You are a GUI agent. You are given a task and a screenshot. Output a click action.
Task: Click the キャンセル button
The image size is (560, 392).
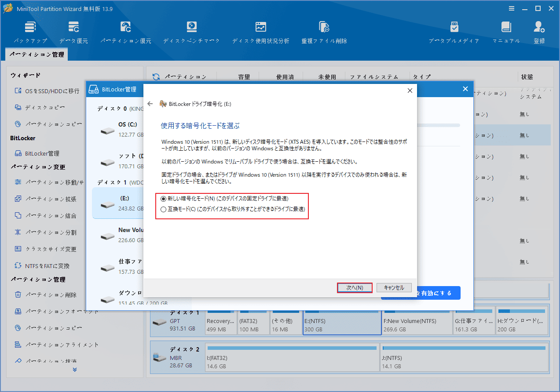(394, 288)
